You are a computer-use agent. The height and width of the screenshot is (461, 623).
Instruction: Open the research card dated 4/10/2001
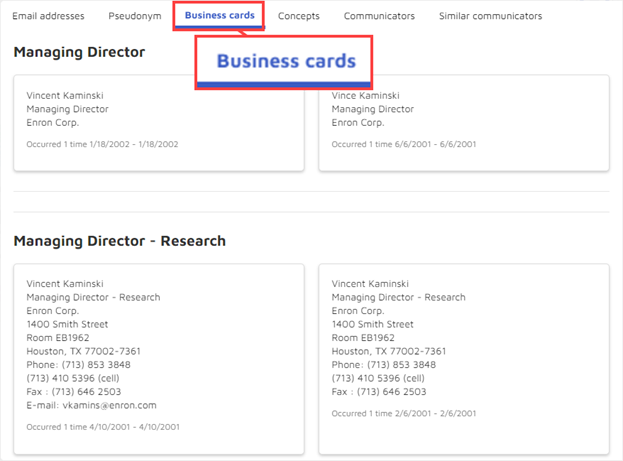point(159,358)
